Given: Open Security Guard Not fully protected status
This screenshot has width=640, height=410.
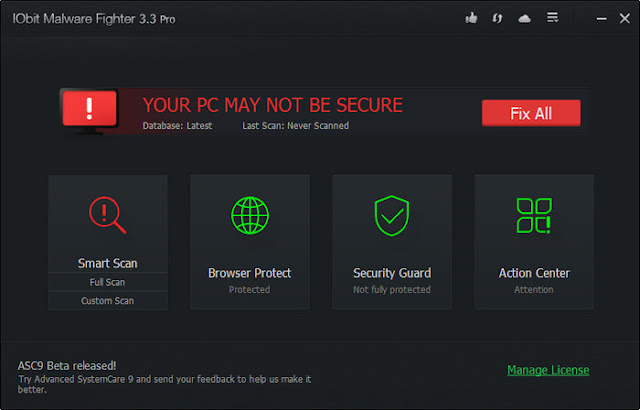Looking at the screenshot, I should click(392, 290).
